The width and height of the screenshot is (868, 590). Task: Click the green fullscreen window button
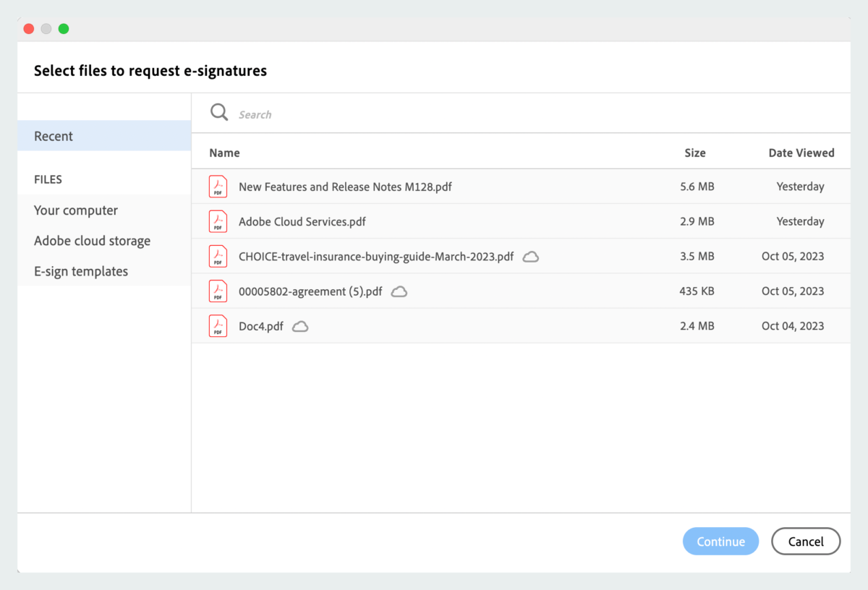64,29
